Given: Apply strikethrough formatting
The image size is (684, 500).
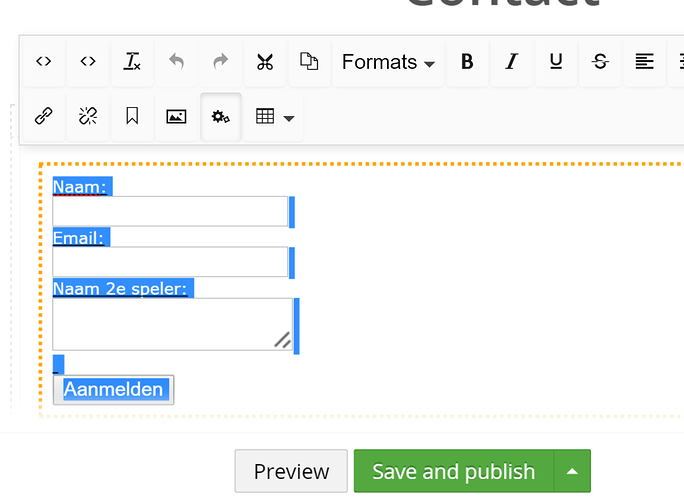Looking at the screenshot, I should click(x=600, y=62).
